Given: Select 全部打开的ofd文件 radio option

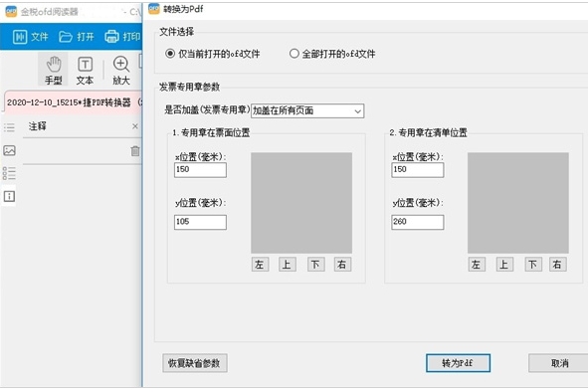Looking at the screenshot, I should [332, 54].
